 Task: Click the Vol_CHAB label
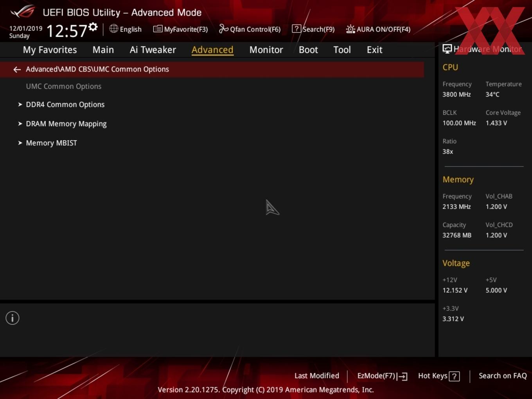499,196
